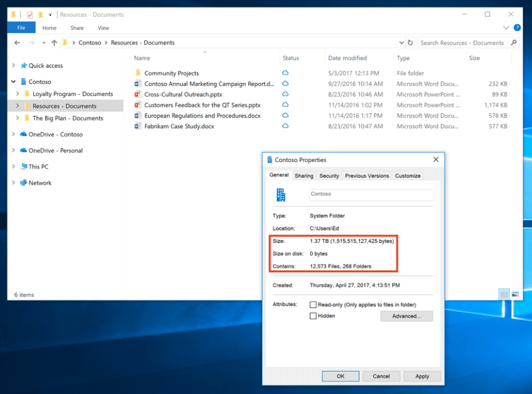Image resolution: width=532 pixels, height=394 pixels.
Task: Select Contoso Annual Marketing Campaign Report Word icon
Action: [138, 84]
